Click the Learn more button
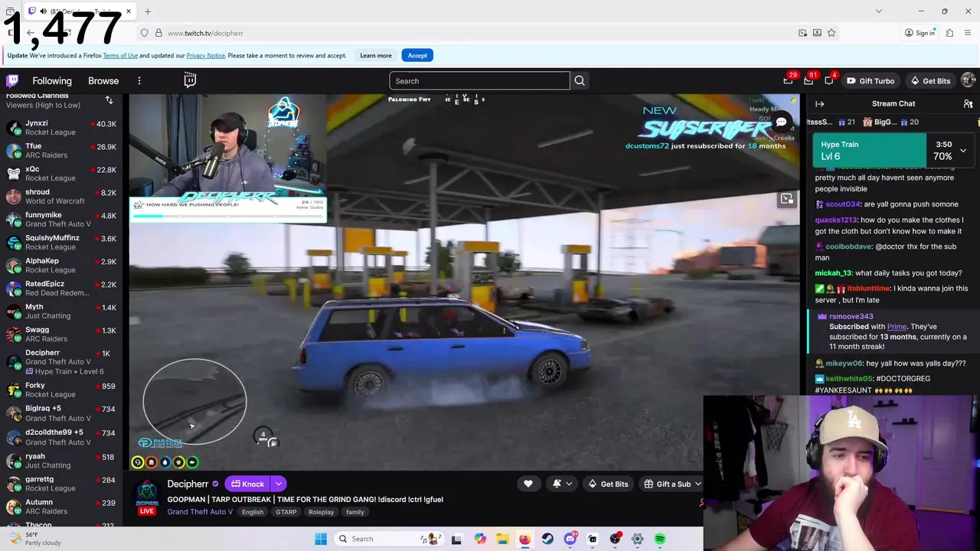This screenshot has width=980, height=551. 376,55
